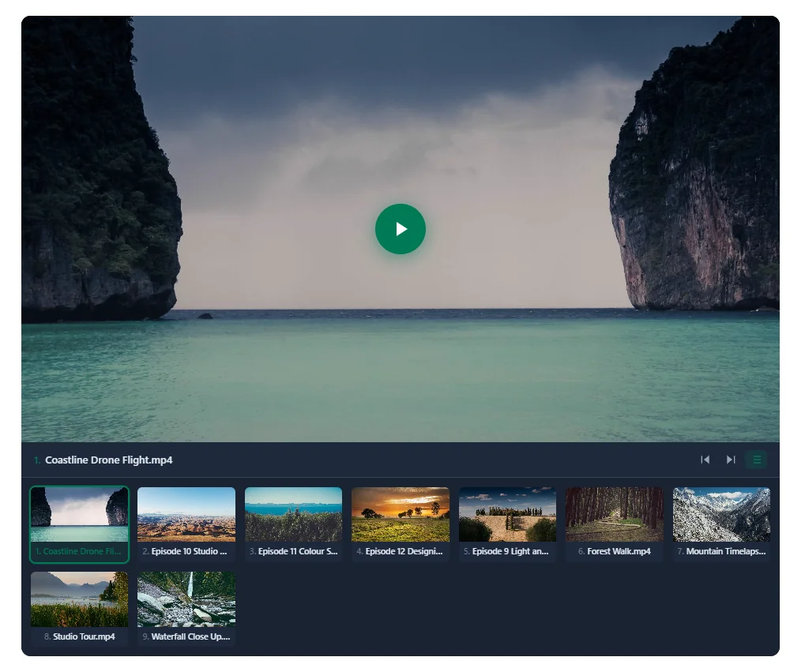Click the current title Coastline Drone Flight.mp4
This screenshot has width=790, height=672.
[x=109, y=460]
